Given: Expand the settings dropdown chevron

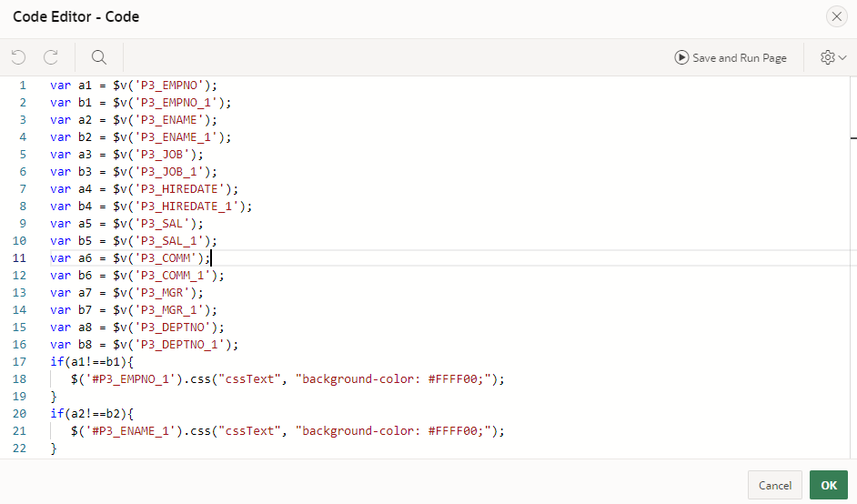Looking at the screenshot, I should (x=842, y=57).
